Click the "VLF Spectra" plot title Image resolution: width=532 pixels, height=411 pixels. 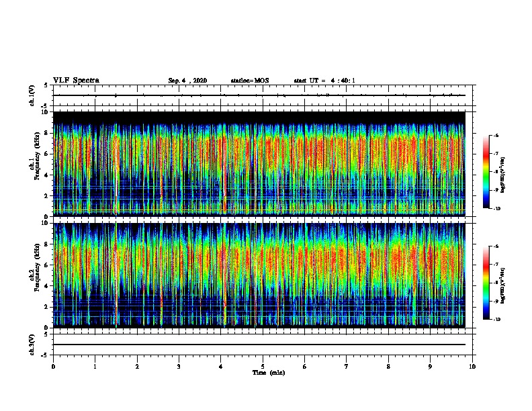tap(76, 81)
